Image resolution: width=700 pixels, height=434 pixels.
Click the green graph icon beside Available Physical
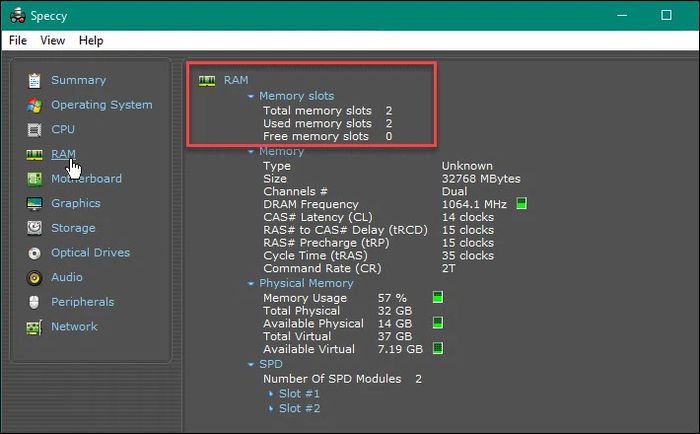point(438,322)
